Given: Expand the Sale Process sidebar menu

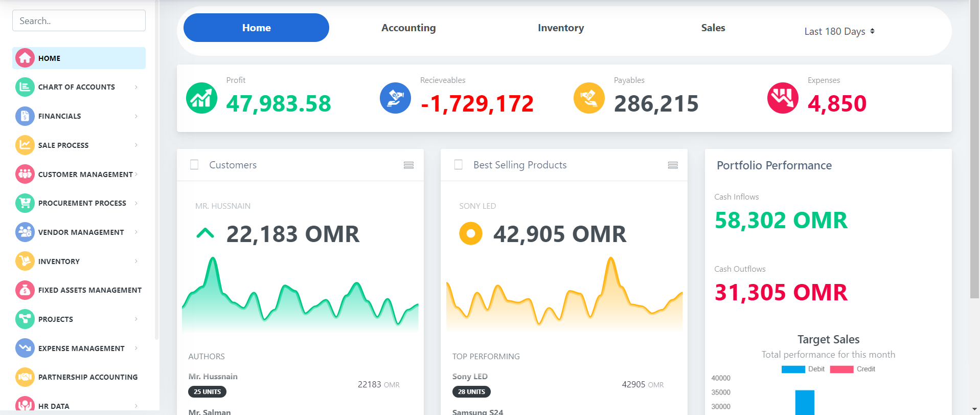Looking at the screenshot, I should 136,145.
